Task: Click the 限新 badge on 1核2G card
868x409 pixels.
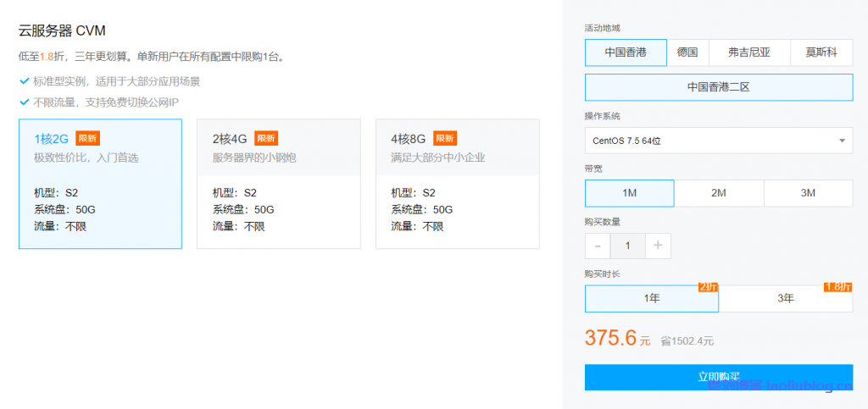Action: 87,138
